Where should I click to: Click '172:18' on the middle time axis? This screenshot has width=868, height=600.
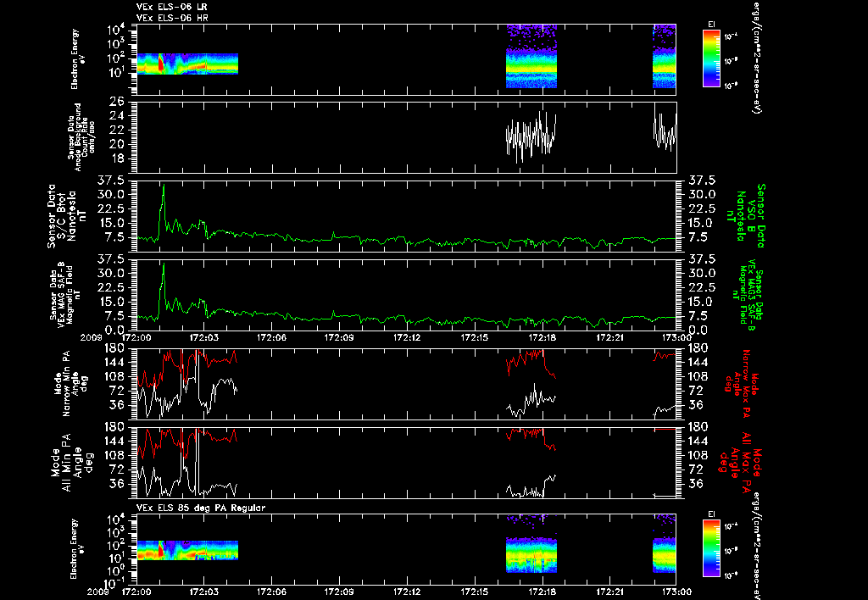[x=542, y=337]
